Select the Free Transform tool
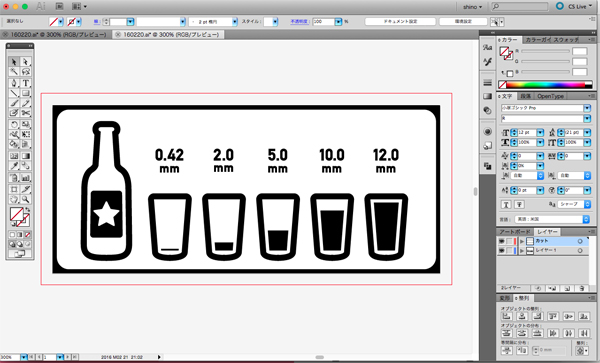The image size is (600, 363). (x=25, y=134)
